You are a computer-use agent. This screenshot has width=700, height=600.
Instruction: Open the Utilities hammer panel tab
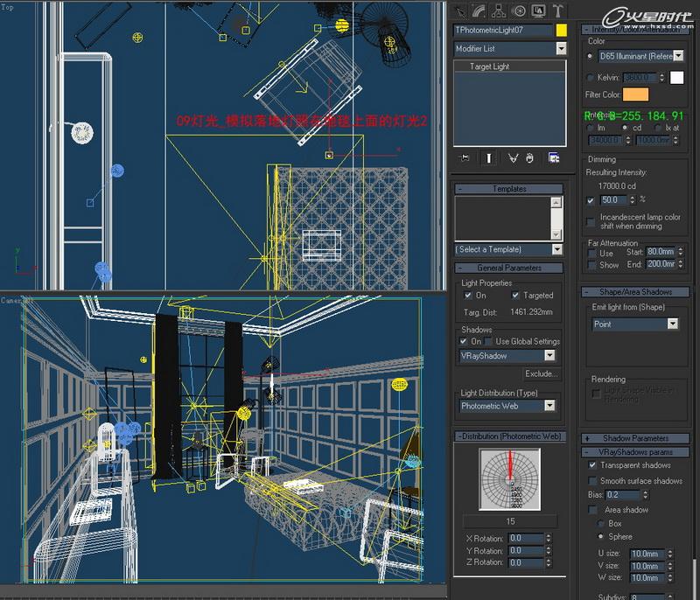point(558,11)
